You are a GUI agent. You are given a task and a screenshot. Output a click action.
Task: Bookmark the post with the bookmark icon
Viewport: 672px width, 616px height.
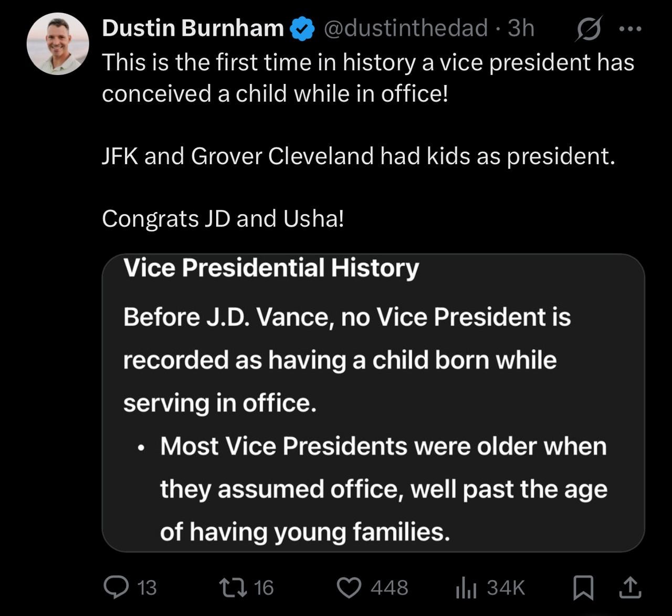(583, 587)
